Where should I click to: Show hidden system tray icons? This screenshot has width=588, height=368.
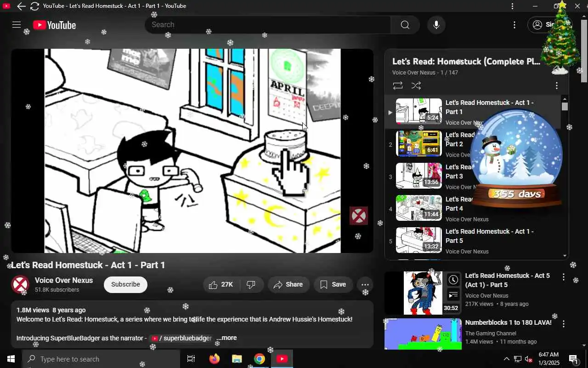click(506, 359)
